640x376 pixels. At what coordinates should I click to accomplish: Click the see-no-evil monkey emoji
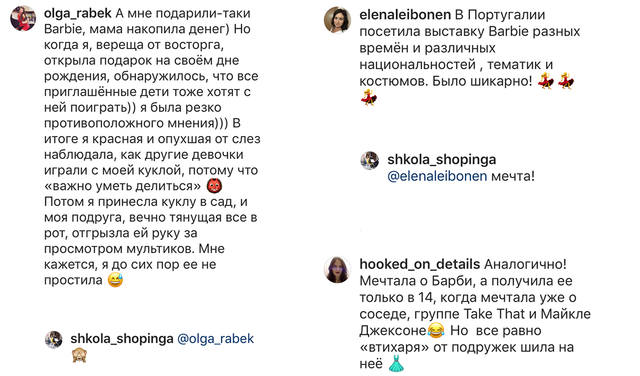click(x=79, y=356)
